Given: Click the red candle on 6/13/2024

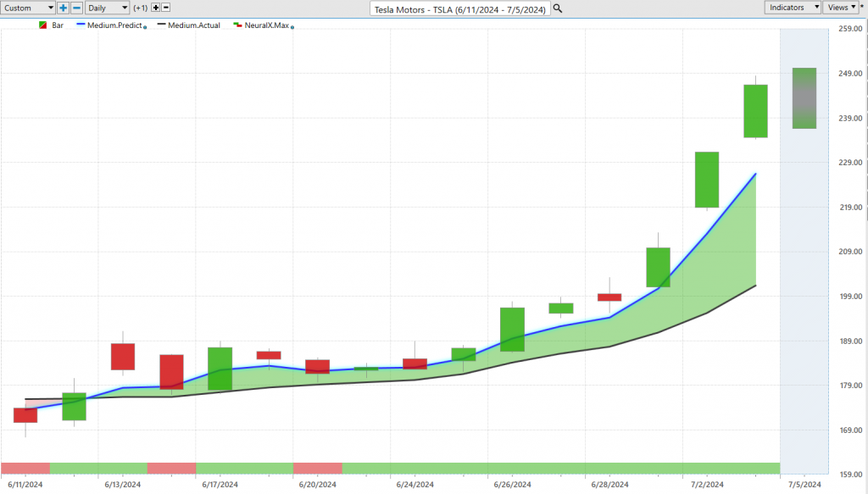Looking at the screenshot, I should [x=123, y=357].
